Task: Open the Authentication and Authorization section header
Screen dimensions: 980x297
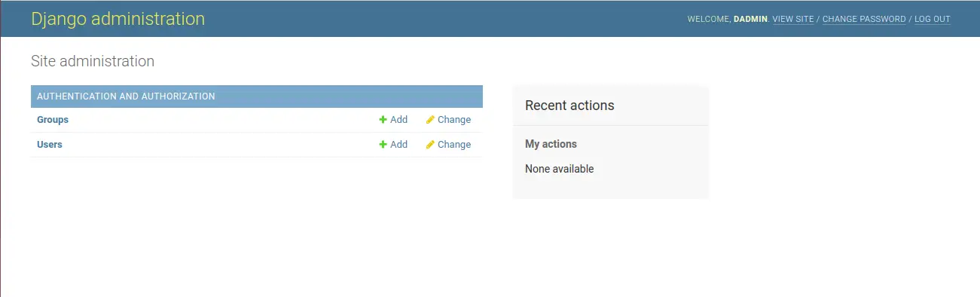Action: pyautogui.click(x=126, y=96)
